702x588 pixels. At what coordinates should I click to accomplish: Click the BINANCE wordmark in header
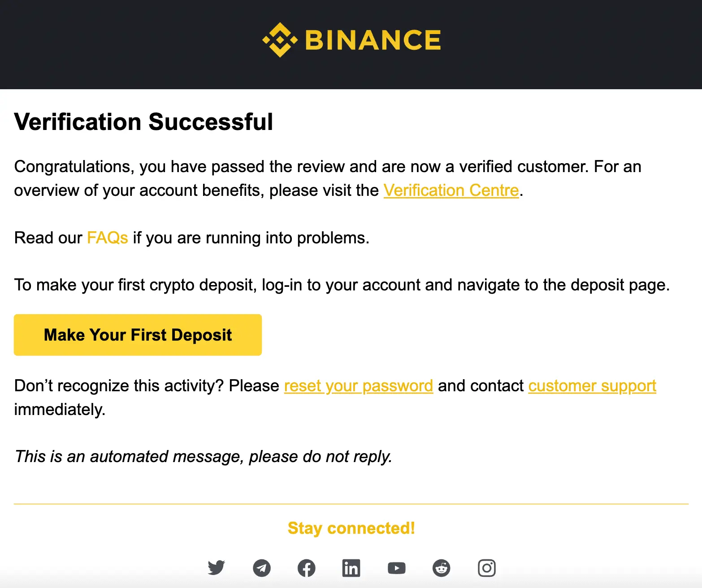[x=373, y=40]
